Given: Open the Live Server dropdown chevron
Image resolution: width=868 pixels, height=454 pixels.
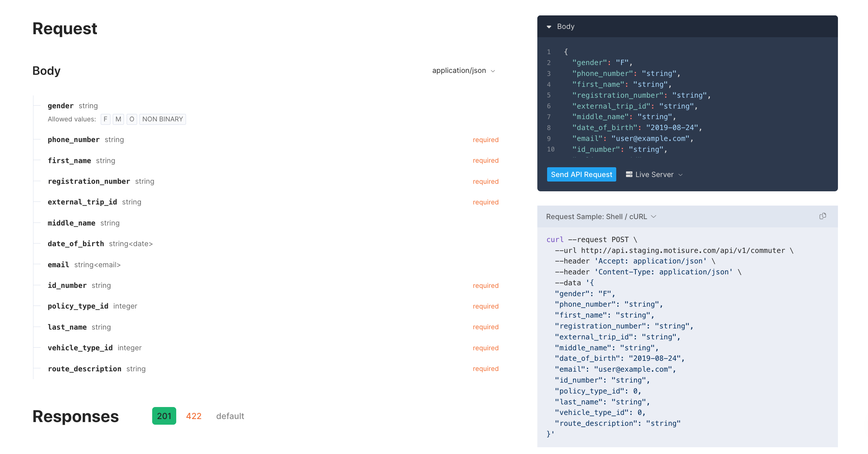Looking at the screenshot, I should pyautogui.click(x=680, y=175).
